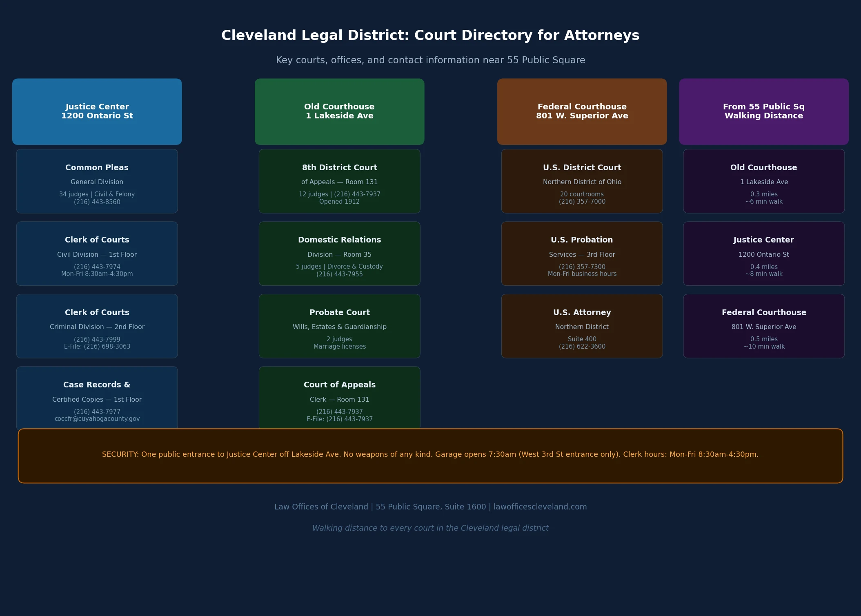Select the Probate Court card
This screenshot has width=861, height=616.
pos(340,326)
